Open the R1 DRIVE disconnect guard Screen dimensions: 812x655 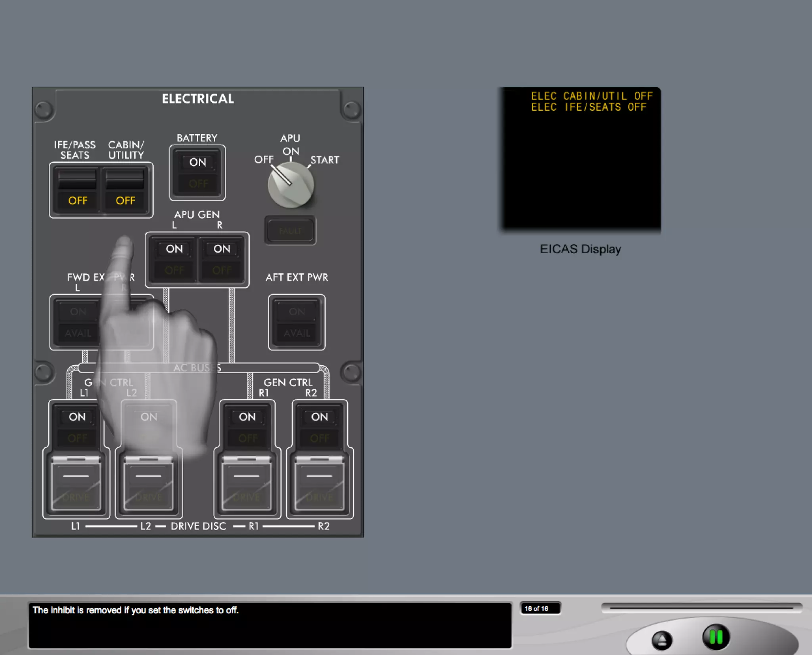point(247,484)
